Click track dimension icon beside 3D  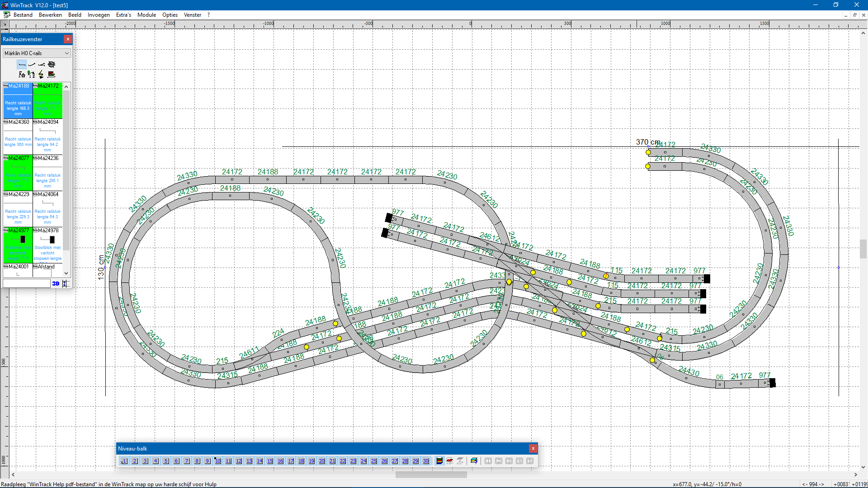point(65,284)
